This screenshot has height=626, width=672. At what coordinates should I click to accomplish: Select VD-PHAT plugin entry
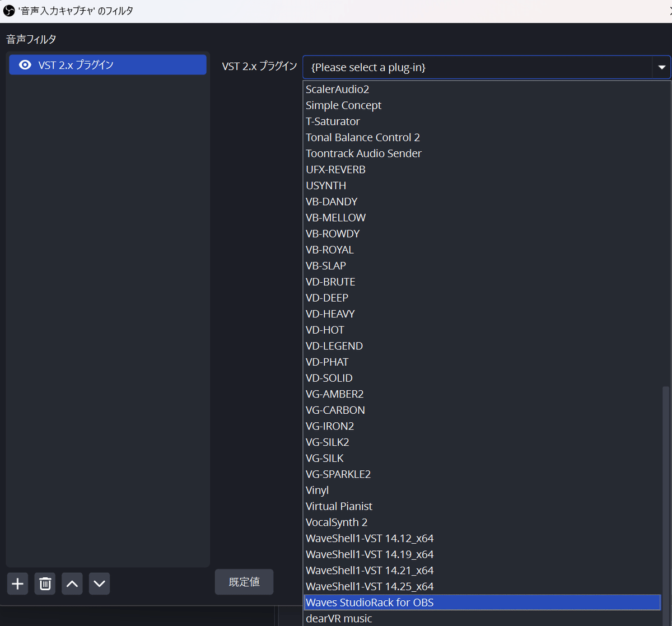point(482,362)
